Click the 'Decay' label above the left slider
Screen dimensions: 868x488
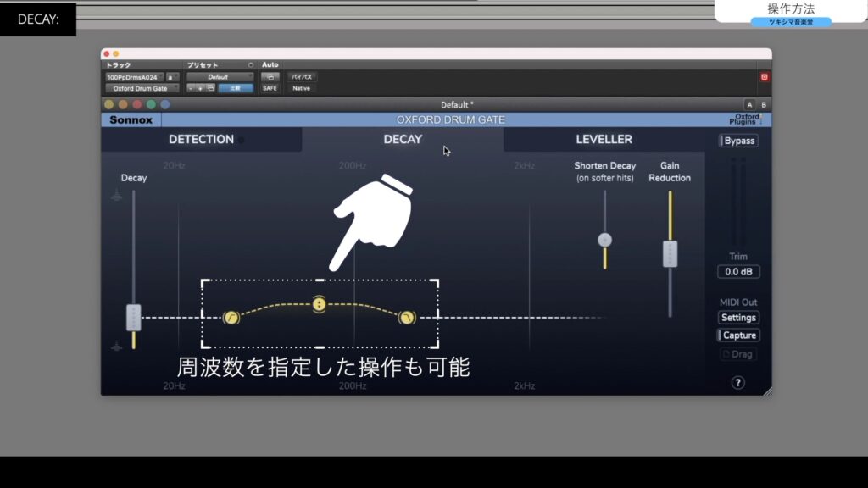pyautogui.click(x=134, y=178)
